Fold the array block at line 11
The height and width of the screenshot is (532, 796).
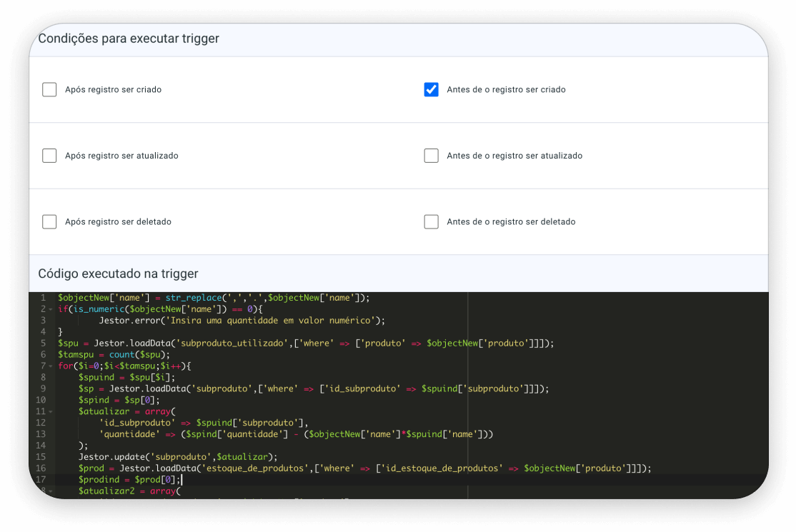[50, 412]
